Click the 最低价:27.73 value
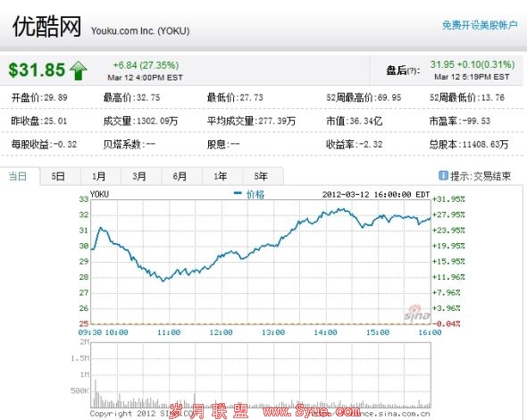The image size is (527, 420). pyautogui.click(x=235, y=98)
